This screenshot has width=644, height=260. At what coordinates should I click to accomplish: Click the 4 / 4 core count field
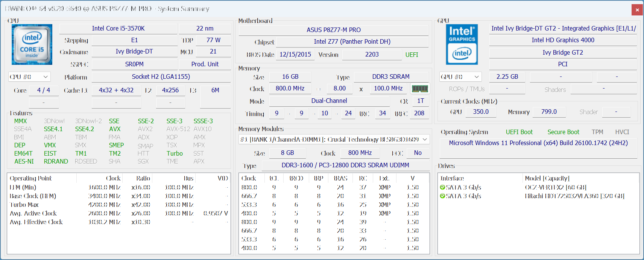44,90
